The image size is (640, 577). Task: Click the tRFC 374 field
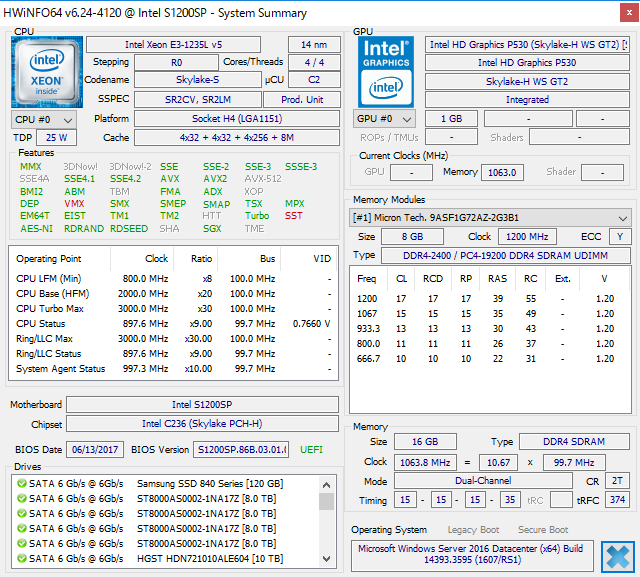[617, 499]
